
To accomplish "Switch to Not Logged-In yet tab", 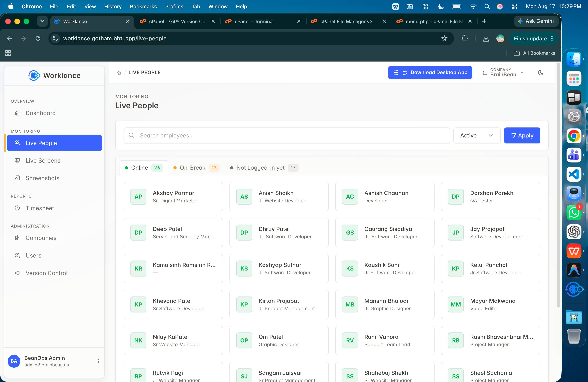I will [264, 168].
